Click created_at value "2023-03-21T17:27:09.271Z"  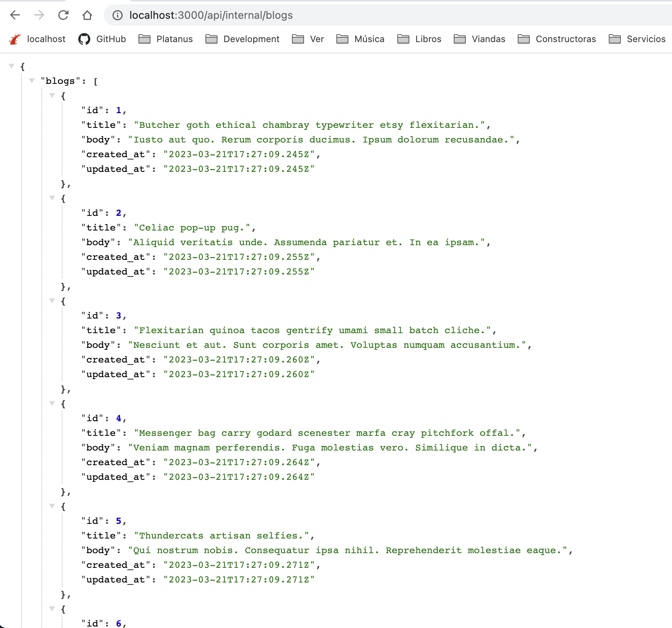point(239,565)
